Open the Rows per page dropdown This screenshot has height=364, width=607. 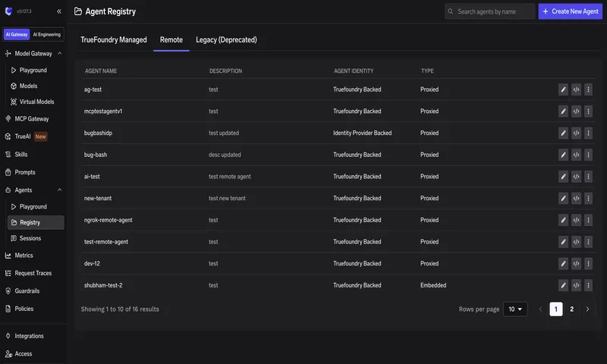[515, 309]
